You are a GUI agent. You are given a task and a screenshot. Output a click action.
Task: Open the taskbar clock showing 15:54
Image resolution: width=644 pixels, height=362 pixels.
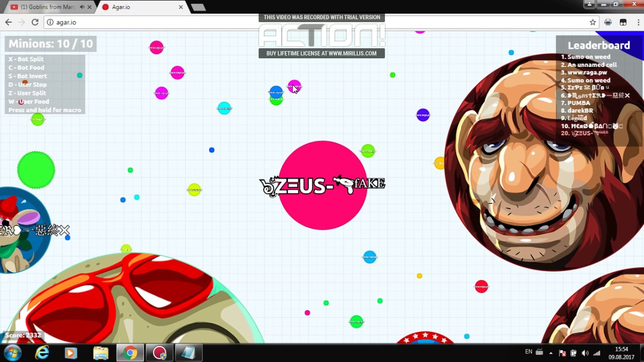pos(621,353)
